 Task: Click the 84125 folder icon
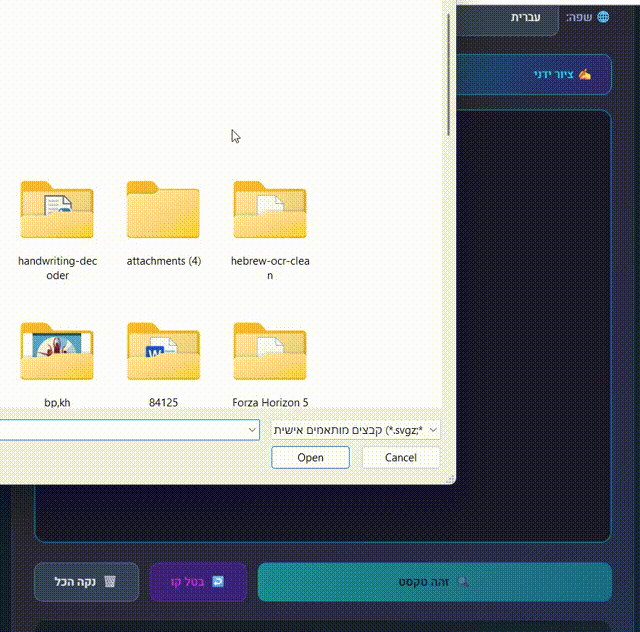[x=163, y=352]
